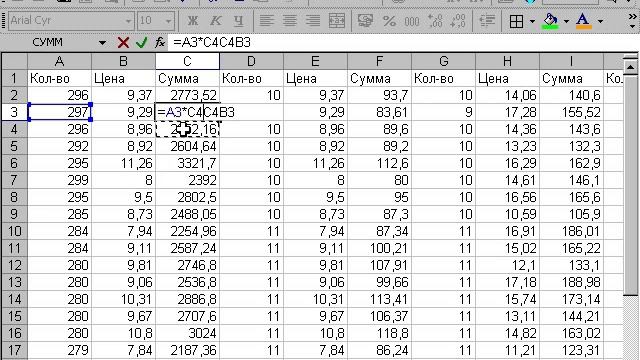
Task: Click vertical scrollbar up arrow
Action: (631, 67)
